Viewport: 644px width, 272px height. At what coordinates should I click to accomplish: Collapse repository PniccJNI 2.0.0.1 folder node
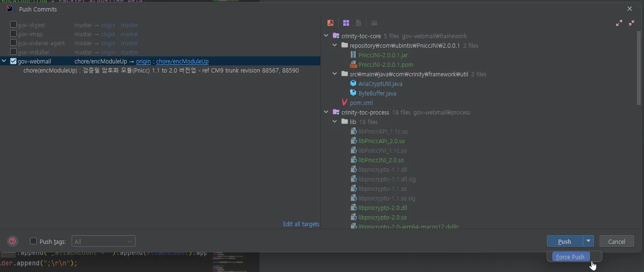coord(335,45)
